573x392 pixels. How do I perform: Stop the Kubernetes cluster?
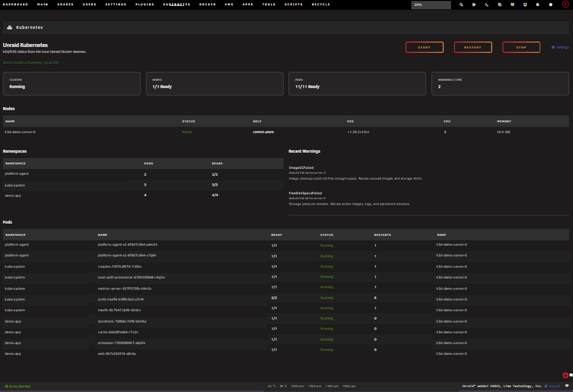pos(521,47)
